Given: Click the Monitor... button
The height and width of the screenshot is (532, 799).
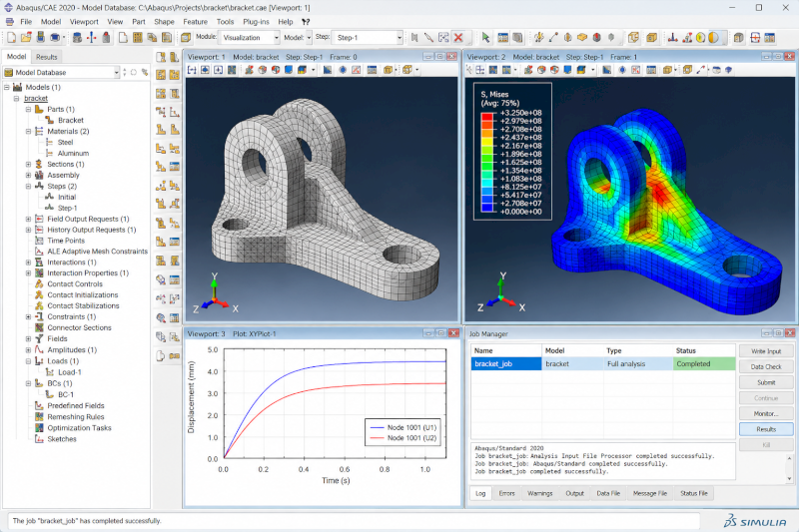Looking at the screenshot, I should (x=766, y=413).
